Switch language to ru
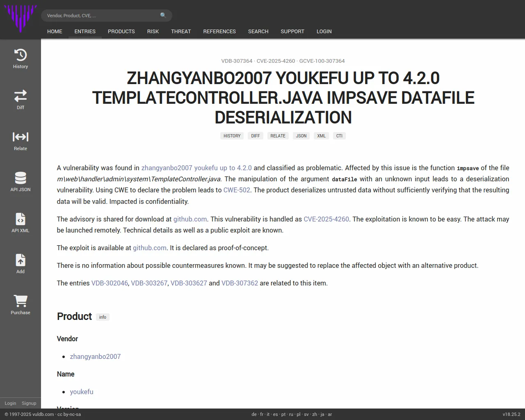The width and height of the screenshot is (525, 420). [291, 414]
